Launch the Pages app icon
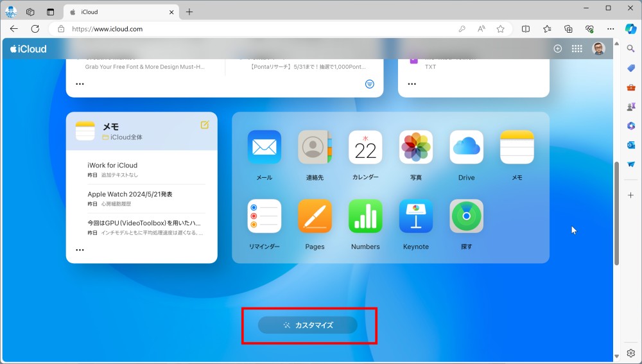 click(x=315, y=216)
